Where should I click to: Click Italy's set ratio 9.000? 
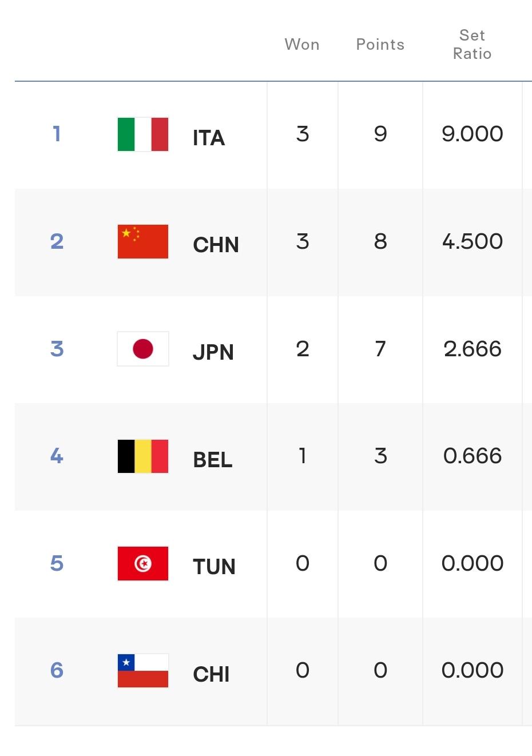click(x=473, y=134)
